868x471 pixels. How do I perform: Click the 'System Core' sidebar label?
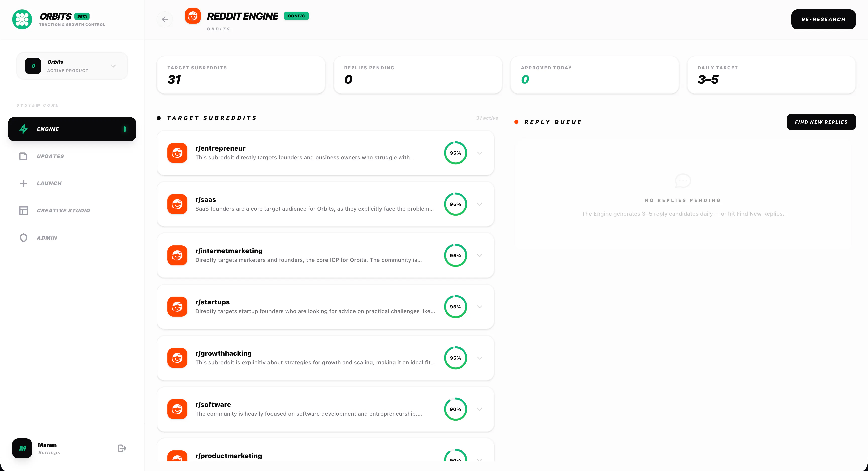coord(37,105)
